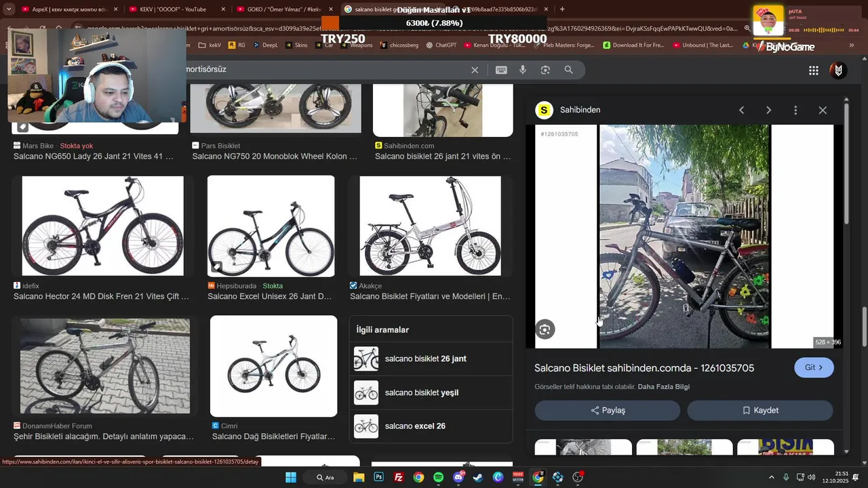Share the image with Paylaş button
868x488 pixels.
click(608, 410)
